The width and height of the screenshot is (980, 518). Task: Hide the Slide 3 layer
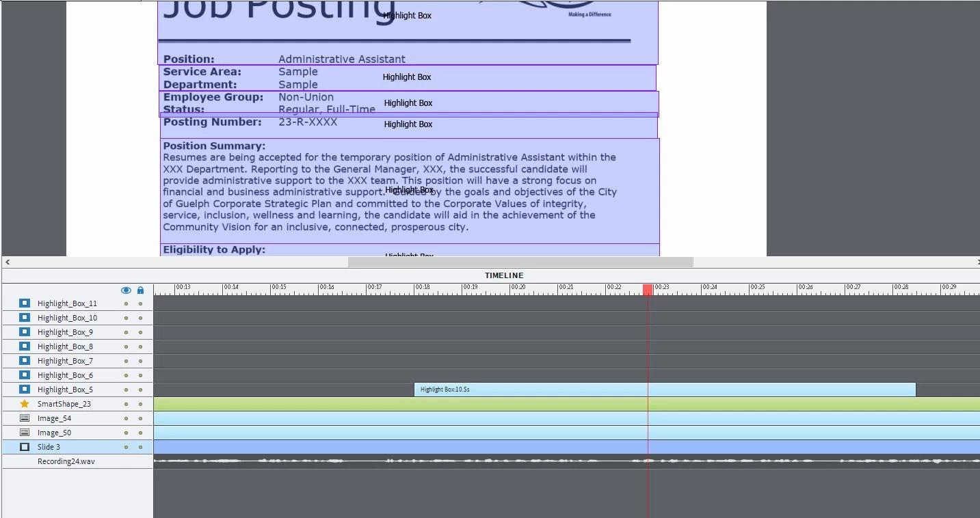click(126, 447)
